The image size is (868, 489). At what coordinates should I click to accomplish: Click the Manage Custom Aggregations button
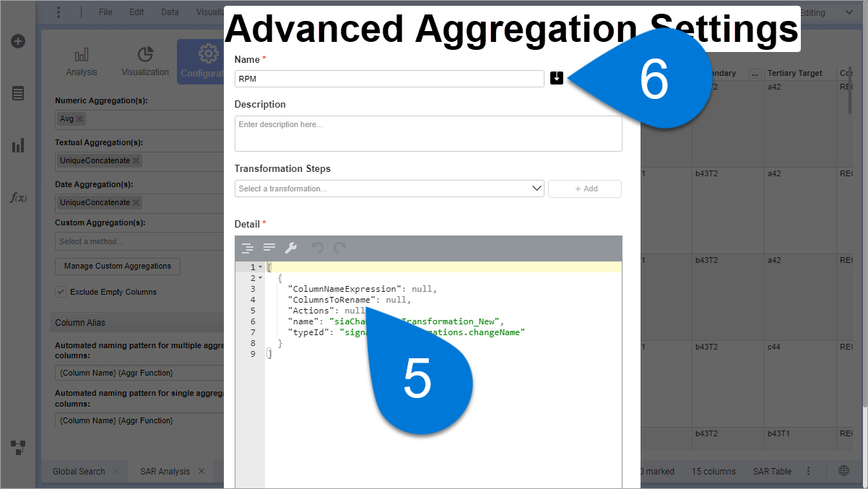118,267
